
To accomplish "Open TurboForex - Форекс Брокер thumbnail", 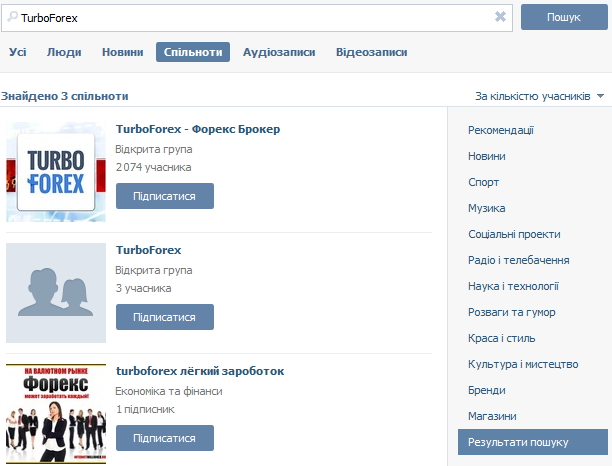I will (x=56, y=172).
